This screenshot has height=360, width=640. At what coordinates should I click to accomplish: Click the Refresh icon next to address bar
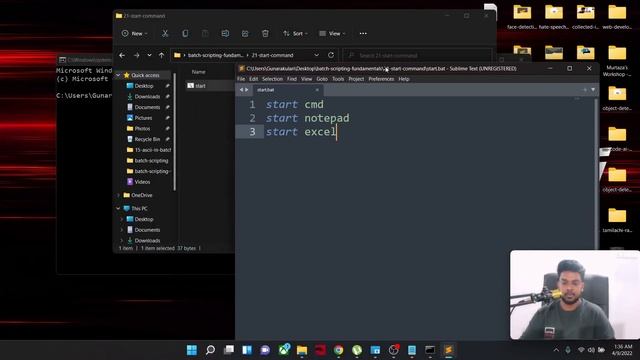(331, 55)
